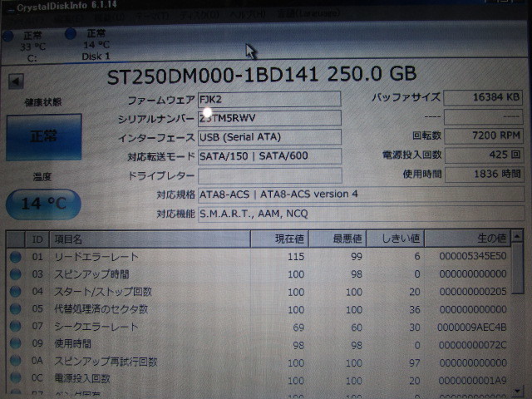532x399 pixels.
Task: Click the しきい値 column header
Action: [x=396, y=239]
